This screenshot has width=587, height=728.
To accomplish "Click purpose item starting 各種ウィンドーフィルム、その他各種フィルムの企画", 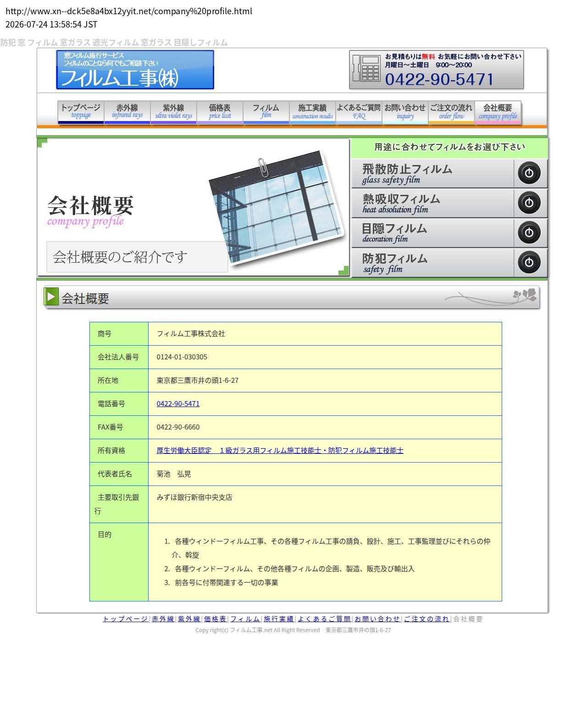I will (294, 569).
